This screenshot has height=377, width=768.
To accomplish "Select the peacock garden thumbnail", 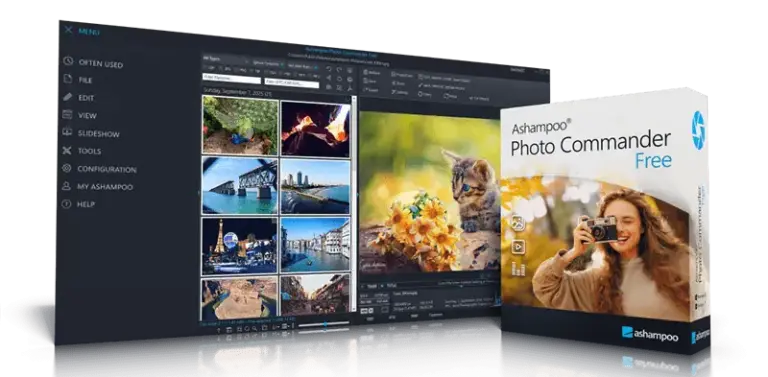I will [240, 125].
